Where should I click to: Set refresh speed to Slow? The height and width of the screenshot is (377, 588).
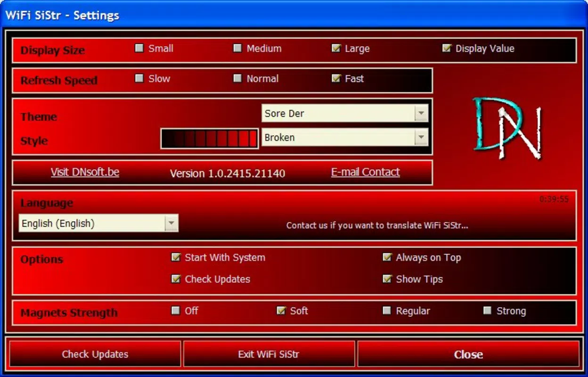pyautogui.click(x=139, y=78)
